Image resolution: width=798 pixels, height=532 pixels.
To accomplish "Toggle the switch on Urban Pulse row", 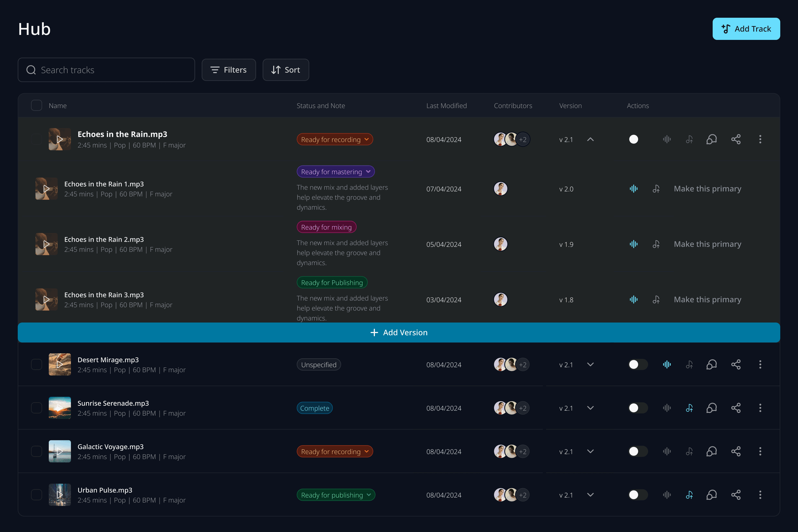I will tap(638, 495).
